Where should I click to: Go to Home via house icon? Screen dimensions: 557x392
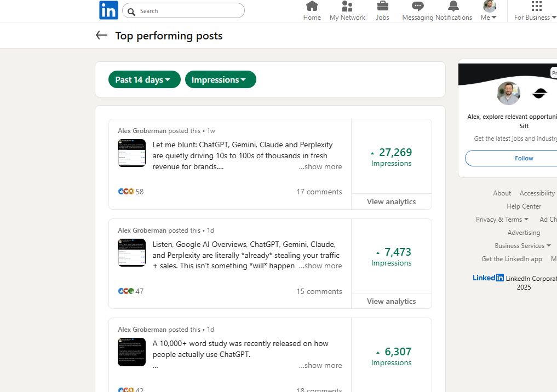[x=312, y=10]
